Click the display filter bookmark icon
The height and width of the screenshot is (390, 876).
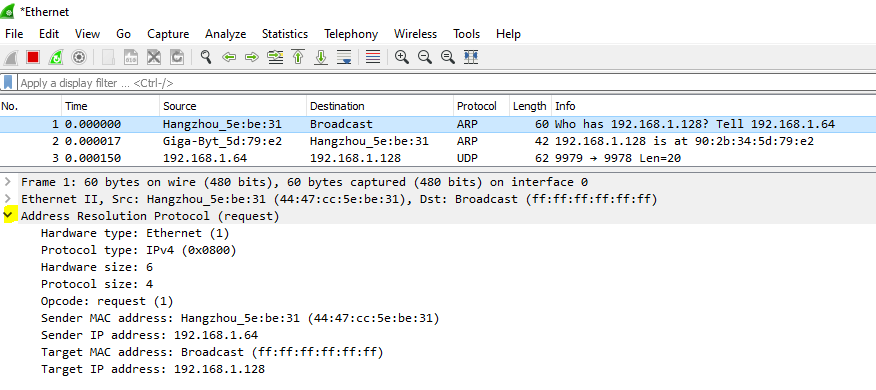tap(8, 83)
